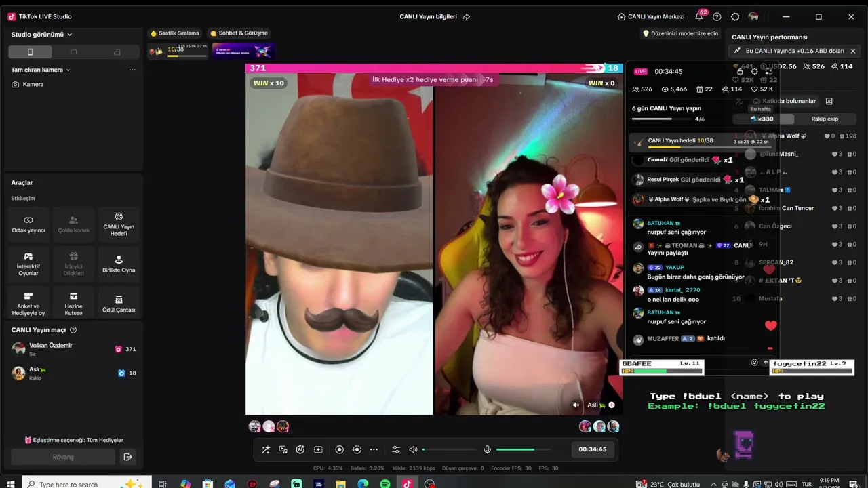This screenshot has height=488, width=868.
Task: Click the CANLI Yayın maçı help icon
Action: (73, 330)
